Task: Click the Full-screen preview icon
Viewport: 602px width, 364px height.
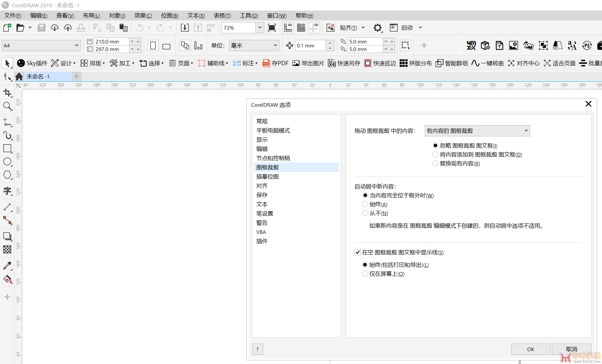Action: (x=272, y=28)
